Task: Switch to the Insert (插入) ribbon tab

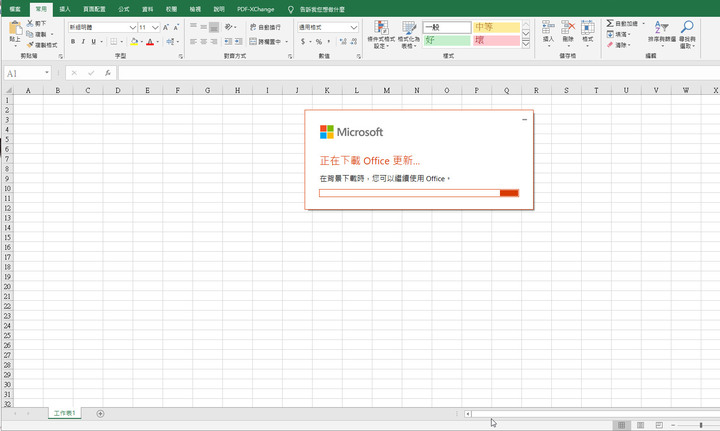Action: (x=65, y=9)
